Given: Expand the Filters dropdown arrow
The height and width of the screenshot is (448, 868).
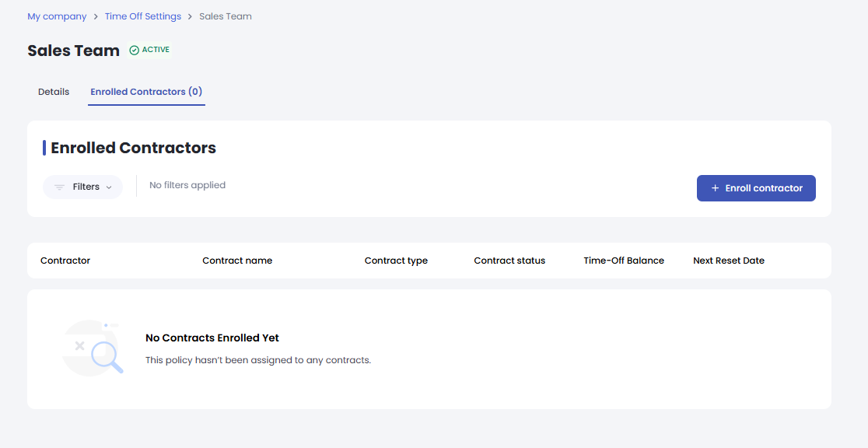Looking at the screenshot, I should 109,187.
